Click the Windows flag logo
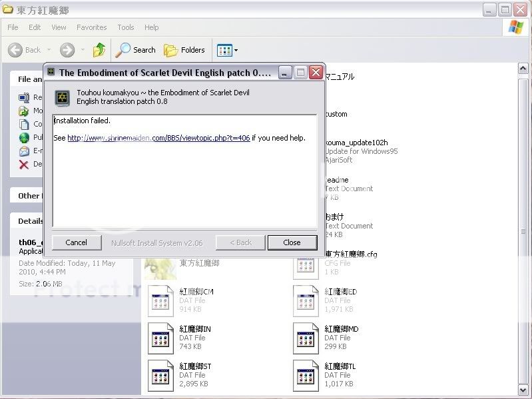This screenshot has height=399, width=532. click(x=516, y=27)
